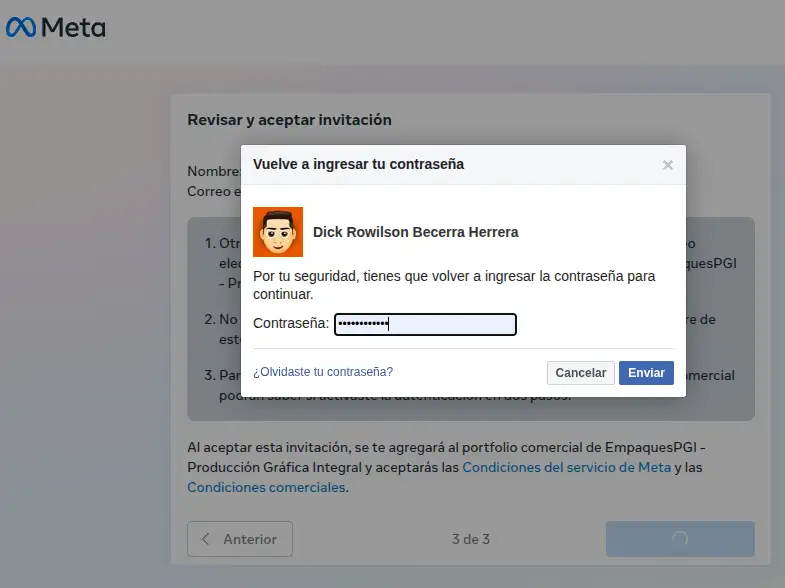The width and height of the screenshot is (785, 588).
Task: Click the Meta wordmark text in header
Action: (x=73, y=28)
